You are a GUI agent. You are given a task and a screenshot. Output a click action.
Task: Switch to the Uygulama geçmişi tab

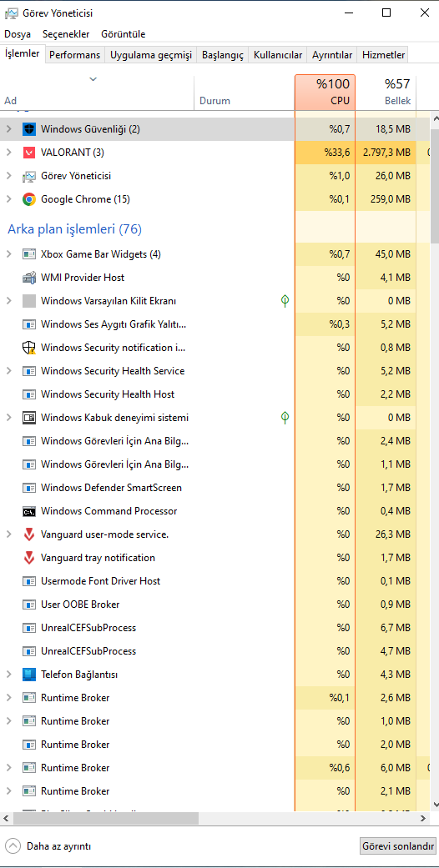[151, 55]
